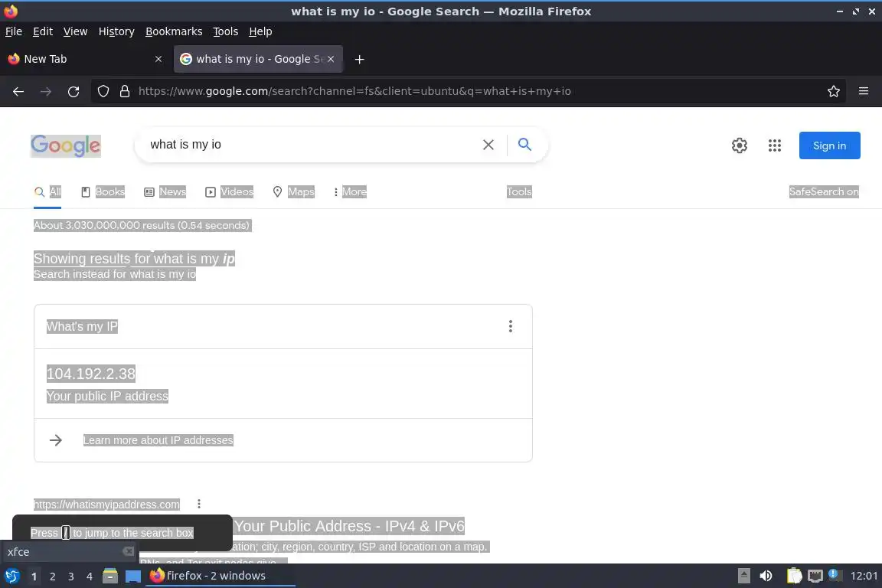Screen dimensions: 882x588
Task: Open Learn more about IP addresses
Action: pos(158,440)
